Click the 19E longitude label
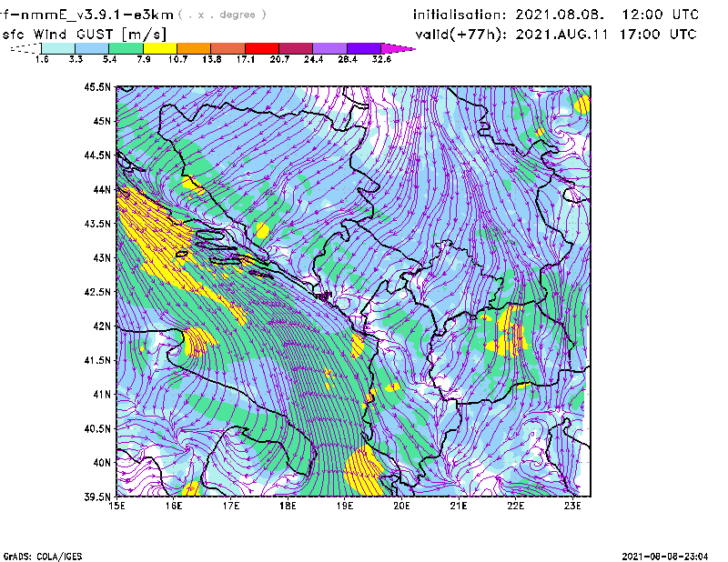The height and width of the screenshot is (562, 728). (345, 506)
